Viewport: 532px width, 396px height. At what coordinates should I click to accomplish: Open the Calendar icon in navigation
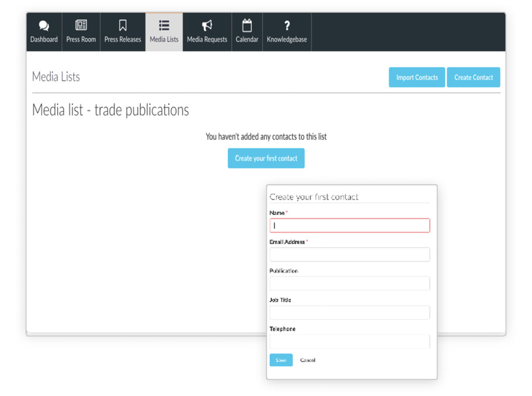247,25
